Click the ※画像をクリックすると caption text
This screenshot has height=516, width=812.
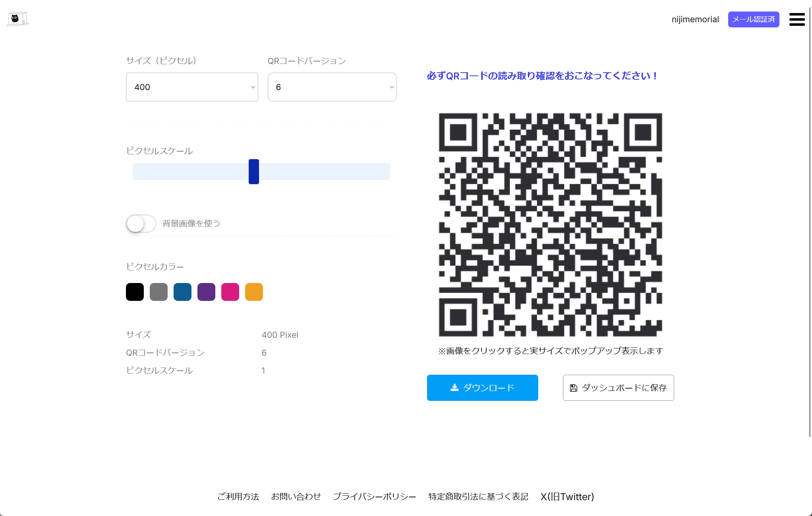click(x=550, y=351)
